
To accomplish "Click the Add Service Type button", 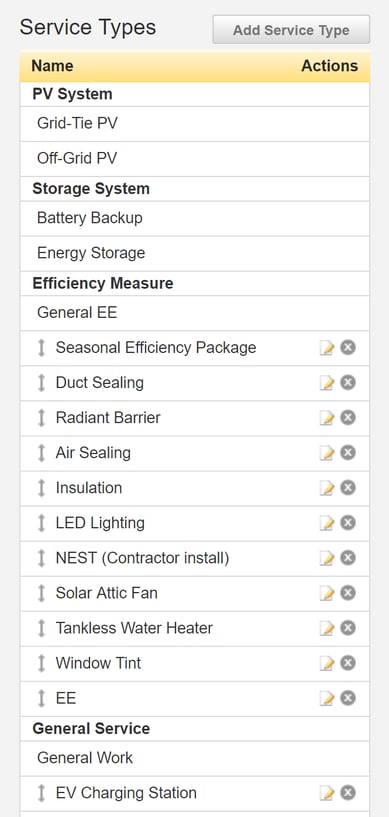I will click(x=291, y=30).
